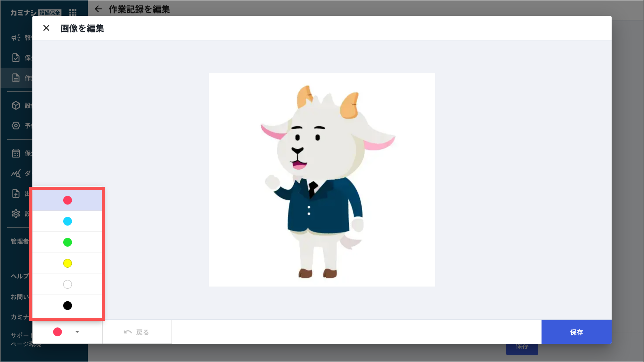Choose the white color option

(x=67, y=284)
